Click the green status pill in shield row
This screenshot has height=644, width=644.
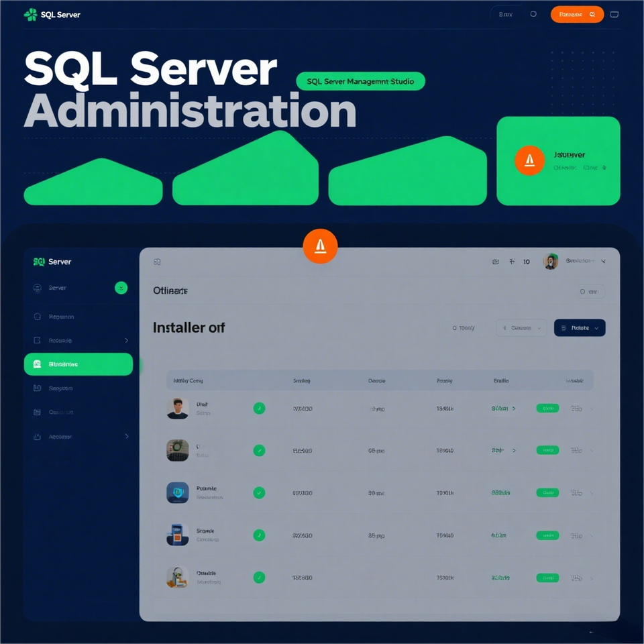coord(547,492)
